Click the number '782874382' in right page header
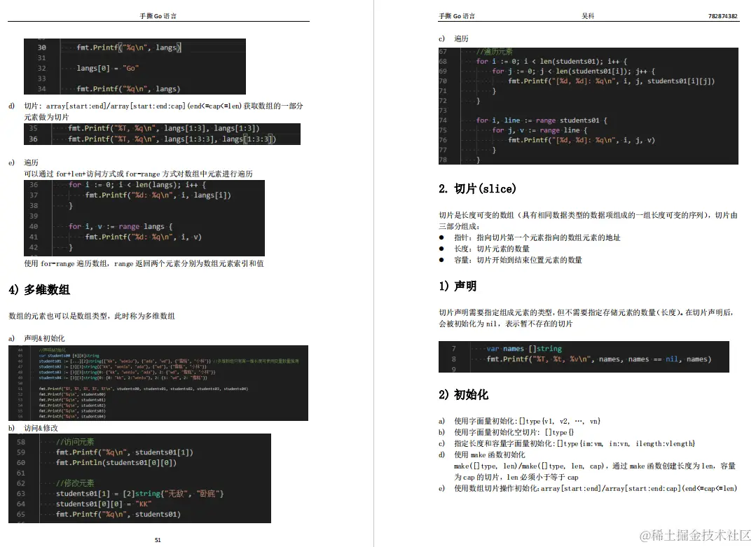The width and height of the screenshot is (756, 547). tap(723, 16)
